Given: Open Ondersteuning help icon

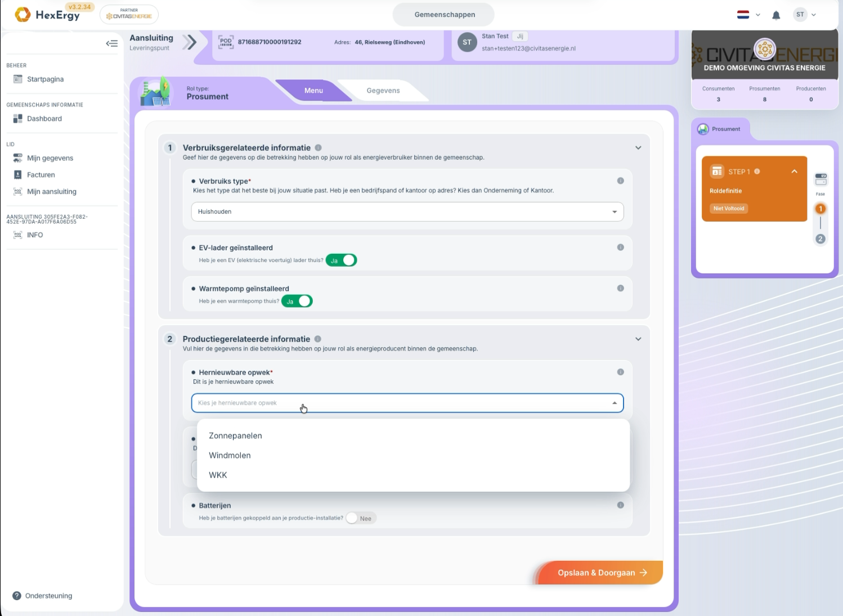Looking at the screenshot, I should [17, 596].
